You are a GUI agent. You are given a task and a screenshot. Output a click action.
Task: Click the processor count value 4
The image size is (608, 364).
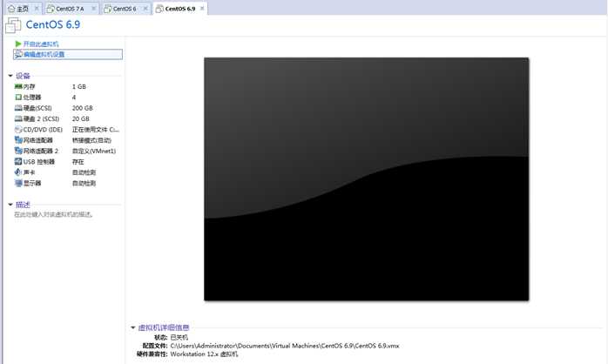pos(74,98)
